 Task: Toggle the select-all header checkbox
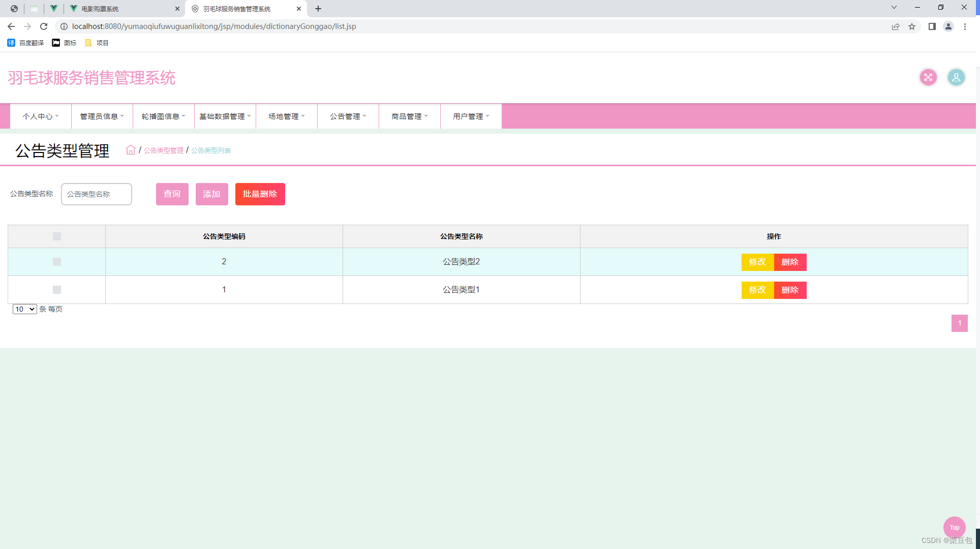57,236
